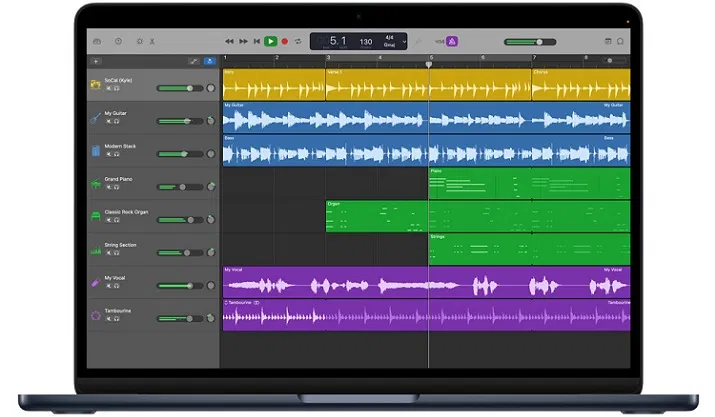Select the Classic Rock Organ track icon
Viewport: 715px width, 417px height.
click(96, 216)
